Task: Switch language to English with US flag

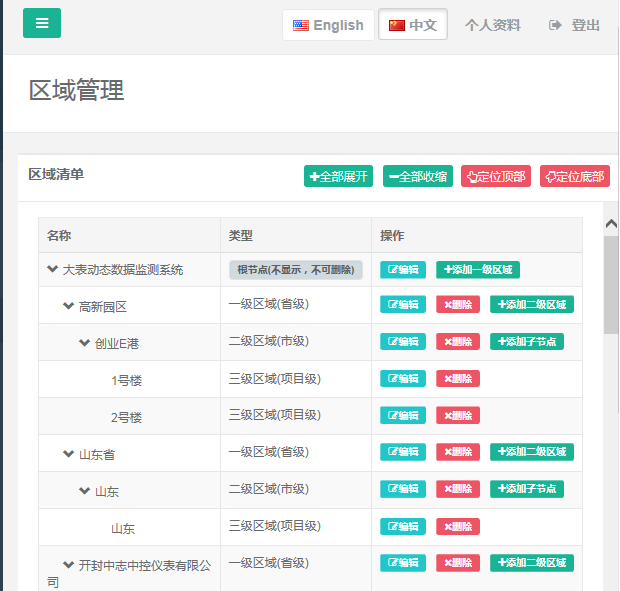Action: pyautogui.click(x=328, y=25)
